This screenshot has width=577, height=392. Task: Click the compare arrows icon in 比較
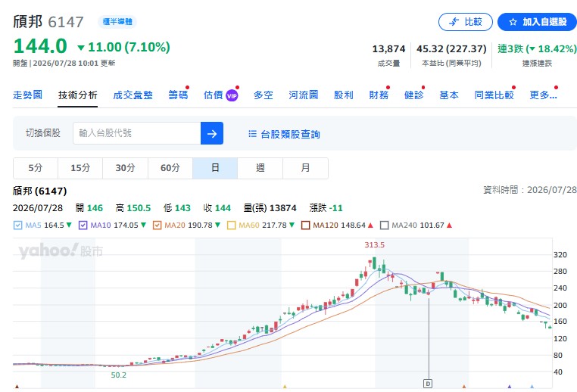(454, 22)
